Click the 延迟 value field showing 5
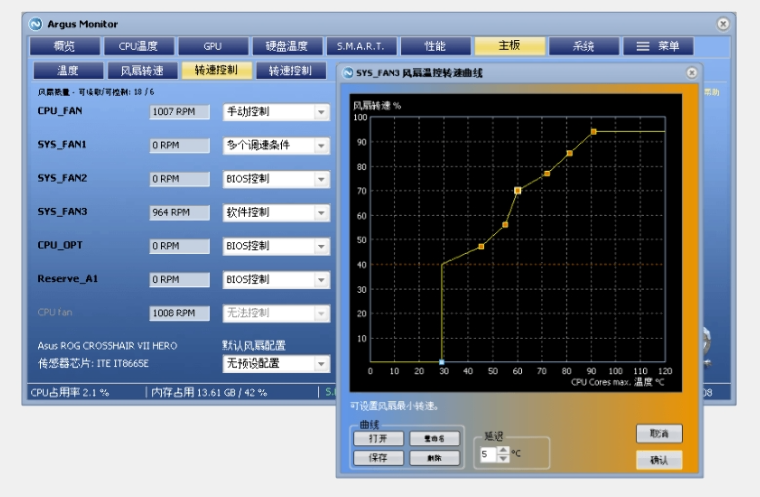The width and height of the screenshot is (760, 497). 488,454
